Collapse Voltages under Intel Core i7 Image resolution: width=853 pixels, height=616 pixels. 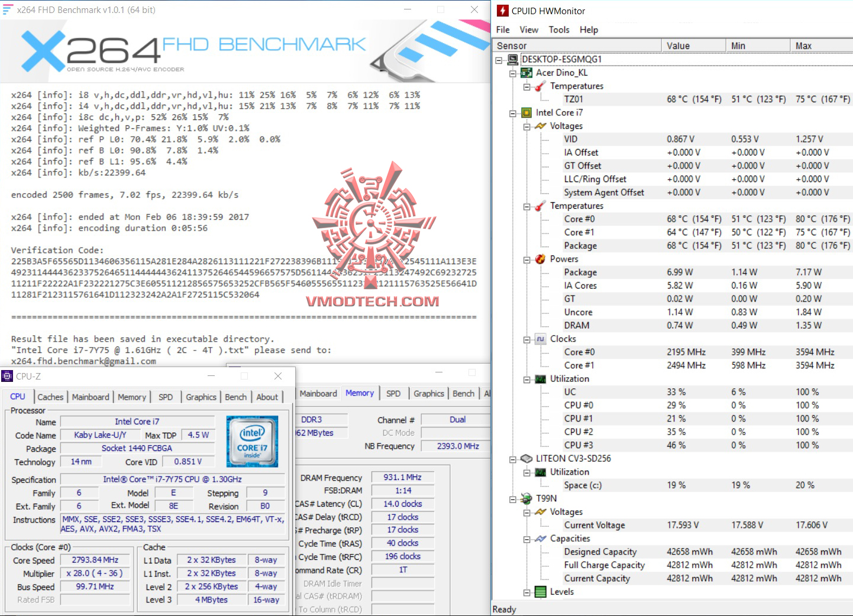[526, 127]
